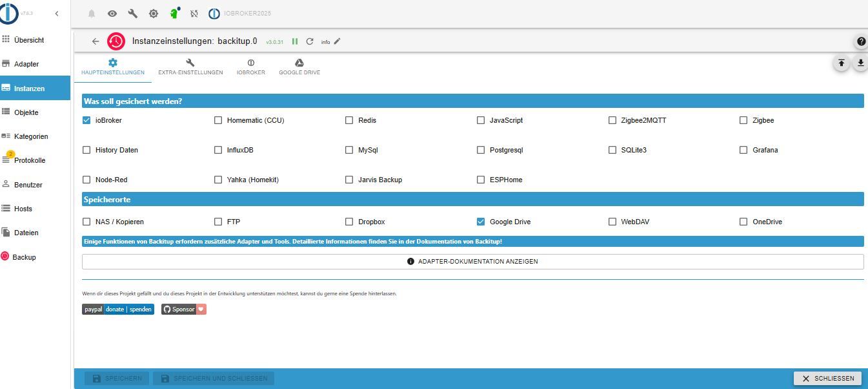Enable the SQLite3 checkbox
868x389 pixels.
click(612, 150)
